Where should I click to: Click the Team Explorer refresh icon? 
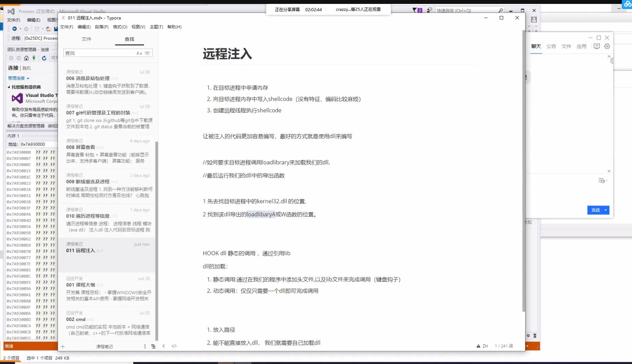point(44,58)
